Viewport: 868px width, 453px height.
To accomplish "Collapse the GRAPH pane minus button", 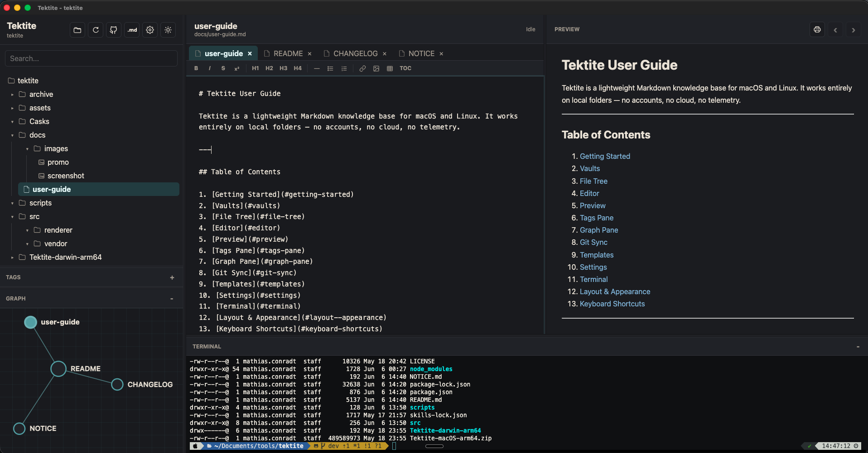I will [x=172, y=299].
